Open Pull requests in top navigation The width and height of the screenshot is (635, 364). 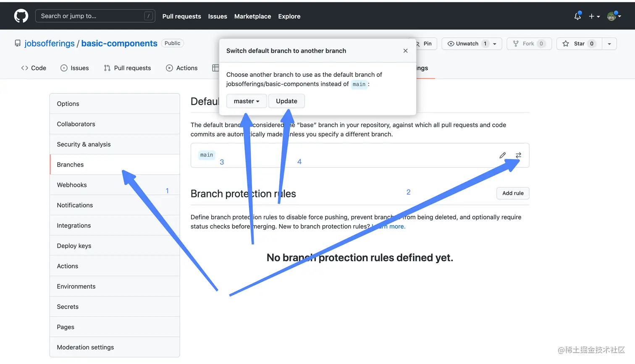181,16
